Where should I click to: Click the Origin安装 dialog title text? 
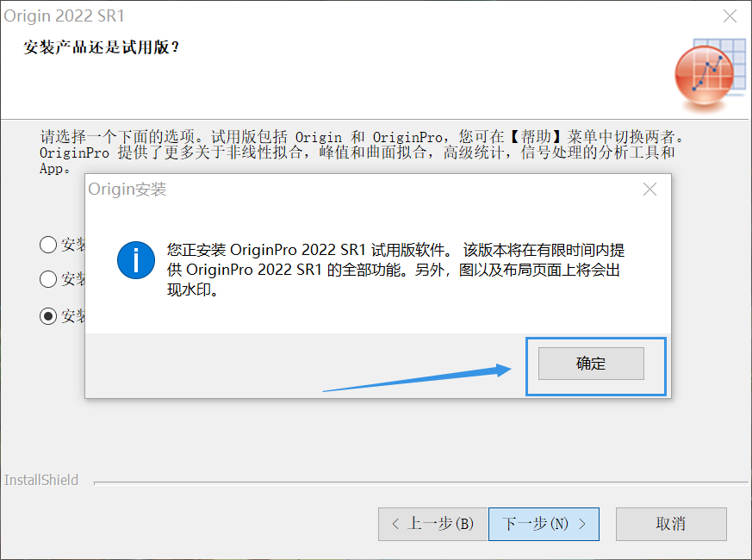127,189
